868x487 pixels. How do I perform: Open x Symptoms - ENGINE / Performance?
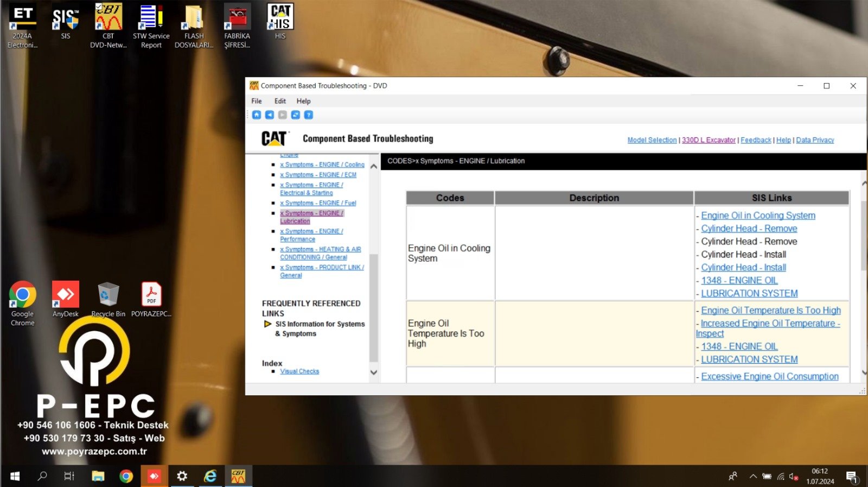(x=311, y=235)
